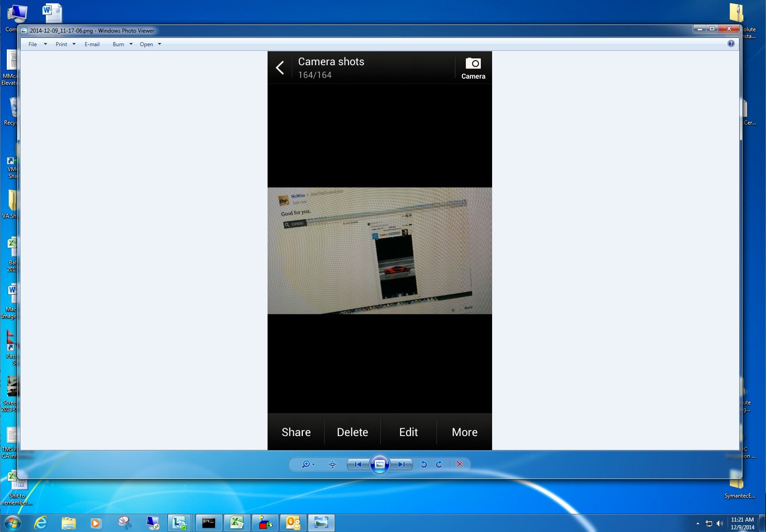This screenshot has height=532, width=766.
Task: Open the Burn menu
Action: (118, 44)
